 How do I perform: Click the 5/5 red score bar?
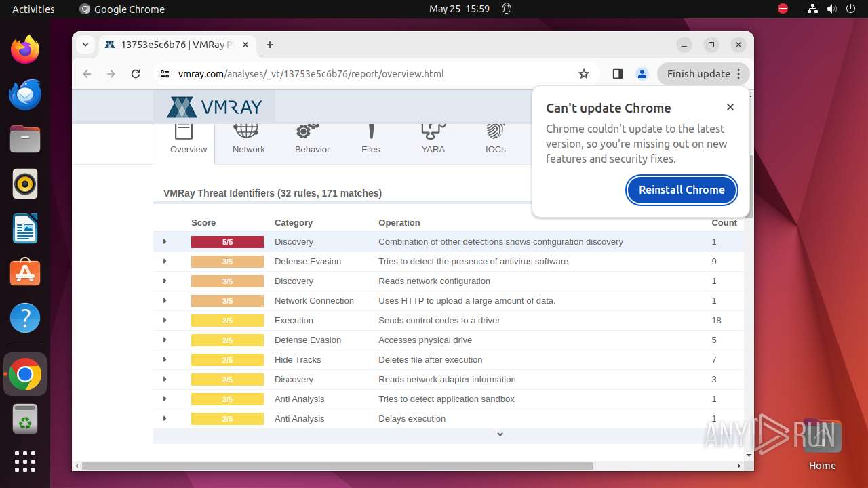pyautogui.click(x=227, y=242)
